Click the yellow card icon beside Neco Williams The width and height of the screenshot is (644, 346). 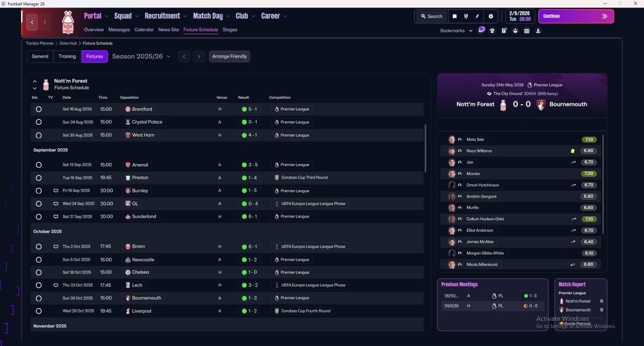click(573, 151)
